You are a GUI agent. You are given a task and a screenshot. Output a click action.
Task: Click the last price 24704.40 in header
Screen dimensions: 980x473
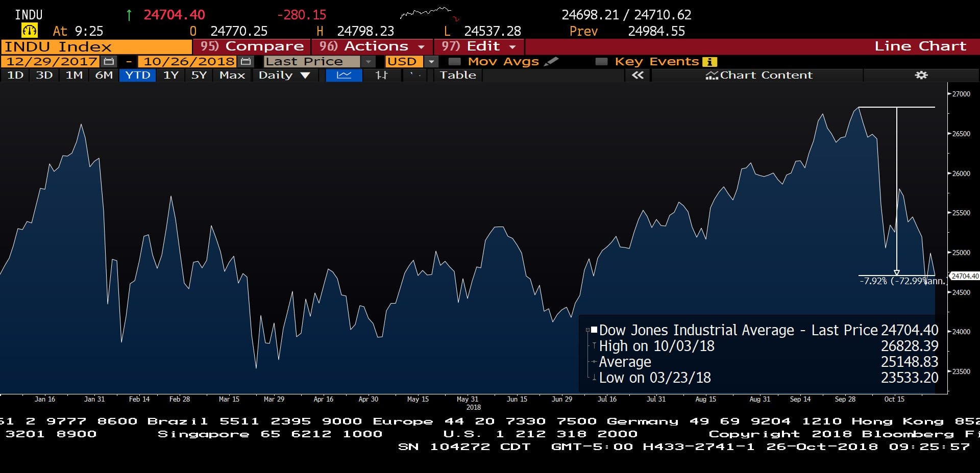[x=174, y=15]
